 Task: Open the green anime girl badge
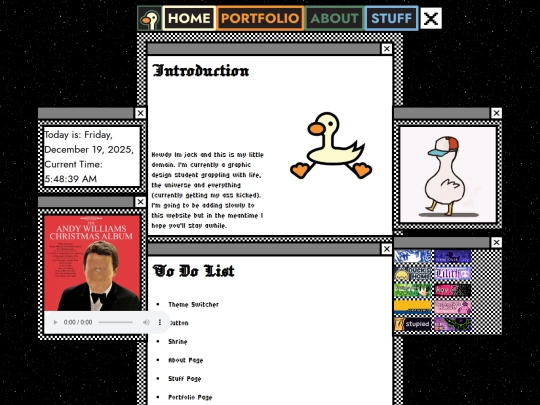(x=413, y=290)
